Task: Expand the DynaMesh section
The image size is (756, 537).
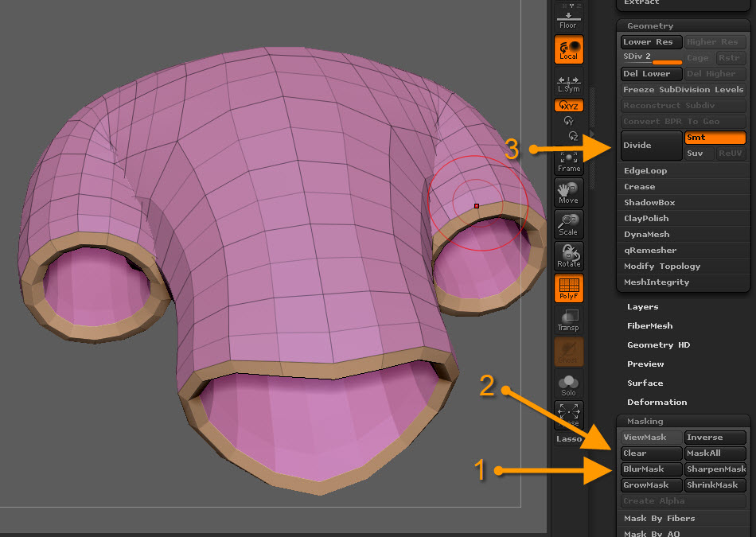Action: [x=646, y=235]
